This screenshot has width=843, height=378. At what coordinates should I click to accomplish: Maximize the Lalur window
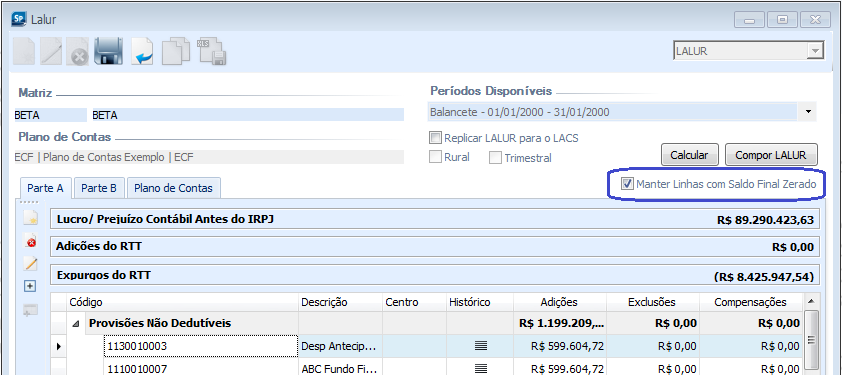783,20
